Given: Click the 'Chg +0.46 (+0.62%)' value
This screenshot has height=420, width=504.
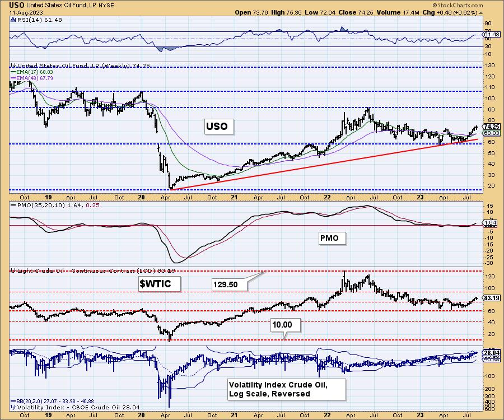Looking at the screenshot, I should click(450, 12).
